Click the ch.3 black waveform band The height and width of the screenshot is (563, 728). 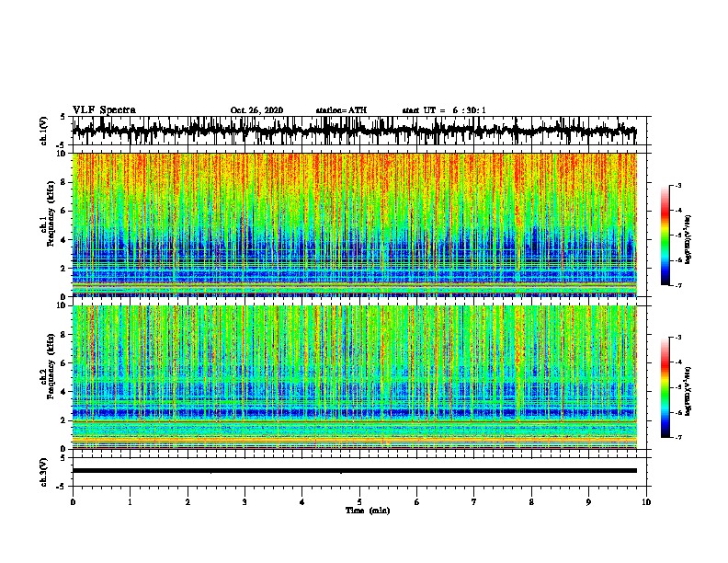coord(354,471)
